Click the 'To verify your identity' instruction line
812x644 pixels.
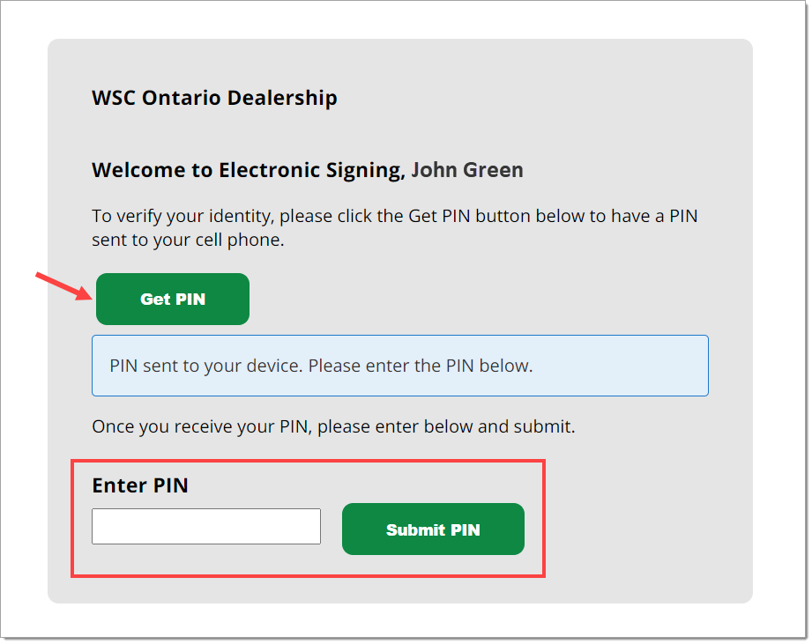(x=395, y=216)
